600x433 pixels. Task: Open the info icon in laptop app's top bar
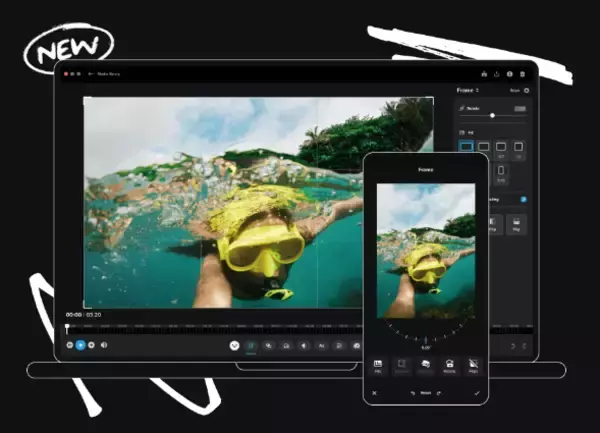pos(509,74)
